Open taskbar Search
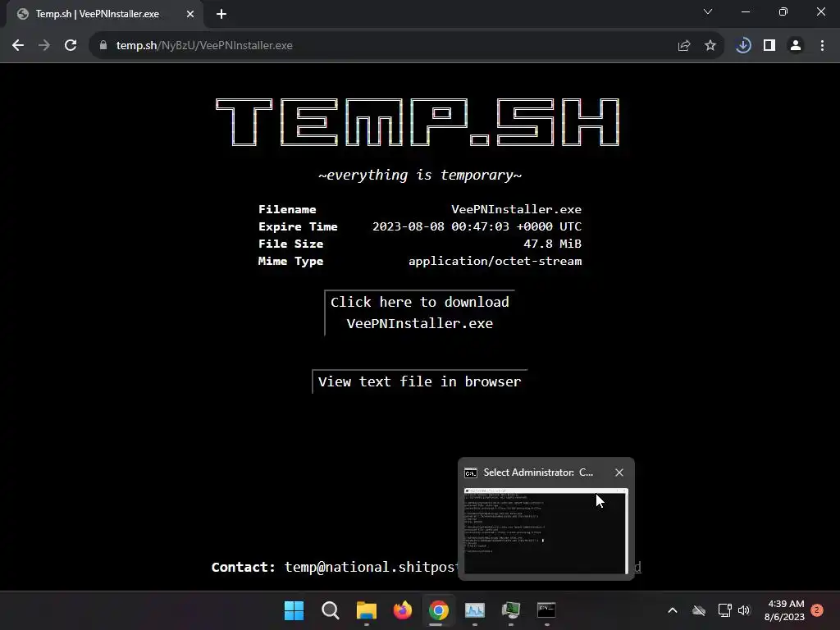840x630 pixels. click(330, 610)
